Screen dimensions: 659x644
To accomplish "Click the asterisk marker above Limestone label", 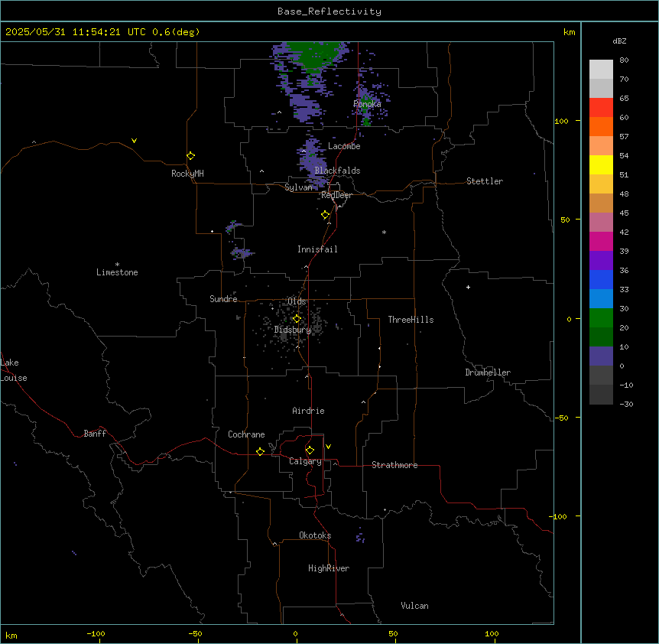I will pyautogui.click(x=117, y=265).
